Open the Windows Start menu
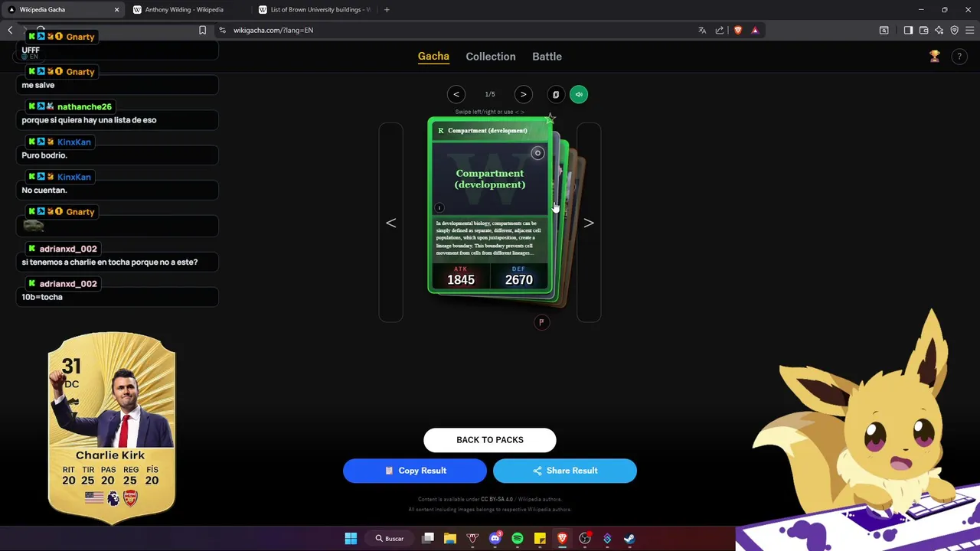The image size is (980, 551). tap(351, 538)
